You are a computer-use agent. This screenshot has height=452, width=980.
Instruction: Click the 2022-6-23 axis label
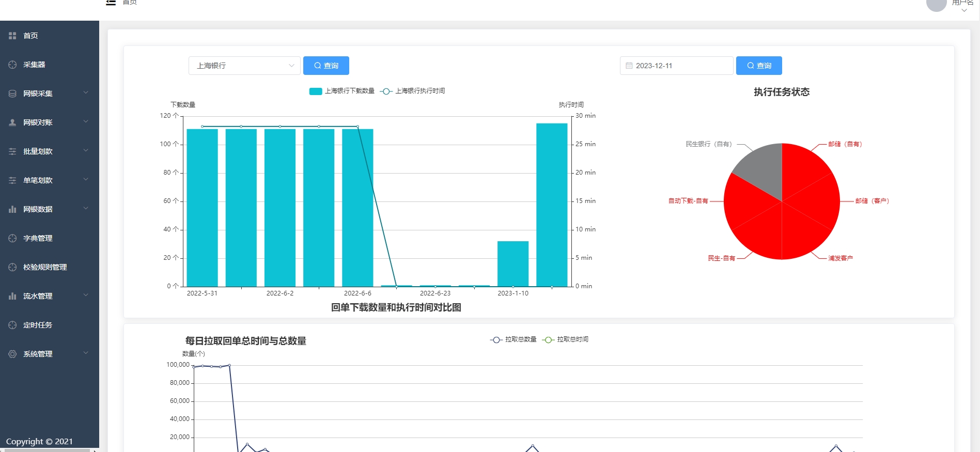coord(435,293)
